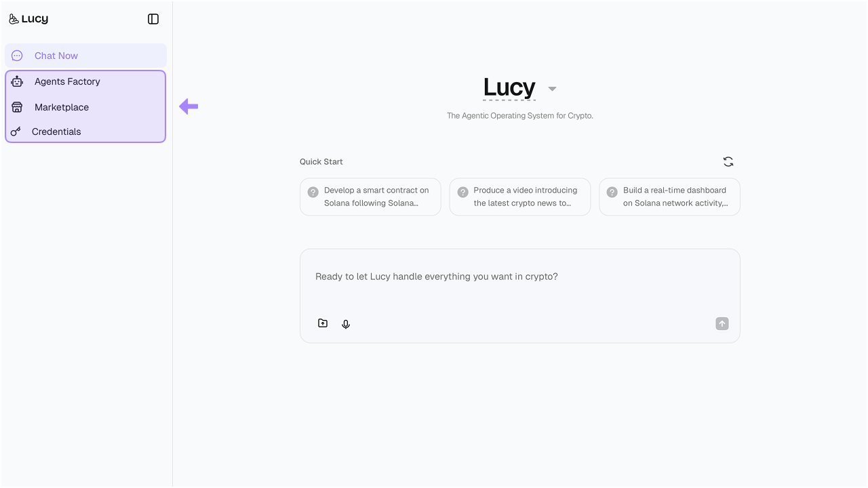Image resolution: width=868 pixels, height=488 pixels.
Task: Go to Marketplace in the sidebar
Action: pyautogui.click(x=85, y=107)
